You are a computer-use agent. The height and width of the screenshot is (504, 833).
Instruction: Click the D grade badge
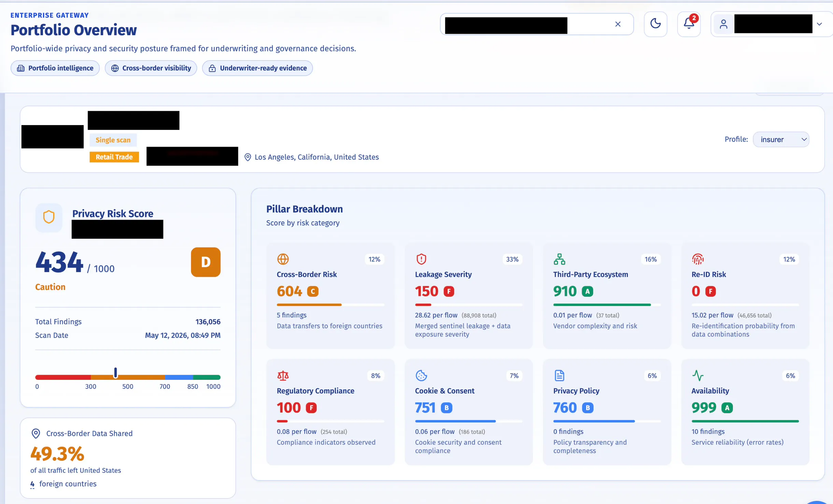coord(206,262)
